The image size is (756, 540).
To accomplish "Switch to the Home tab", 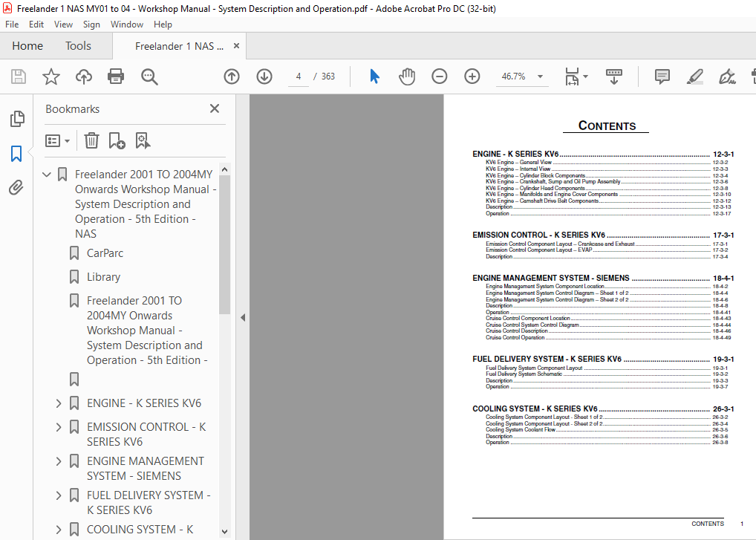I will click(x=27, y=46).
